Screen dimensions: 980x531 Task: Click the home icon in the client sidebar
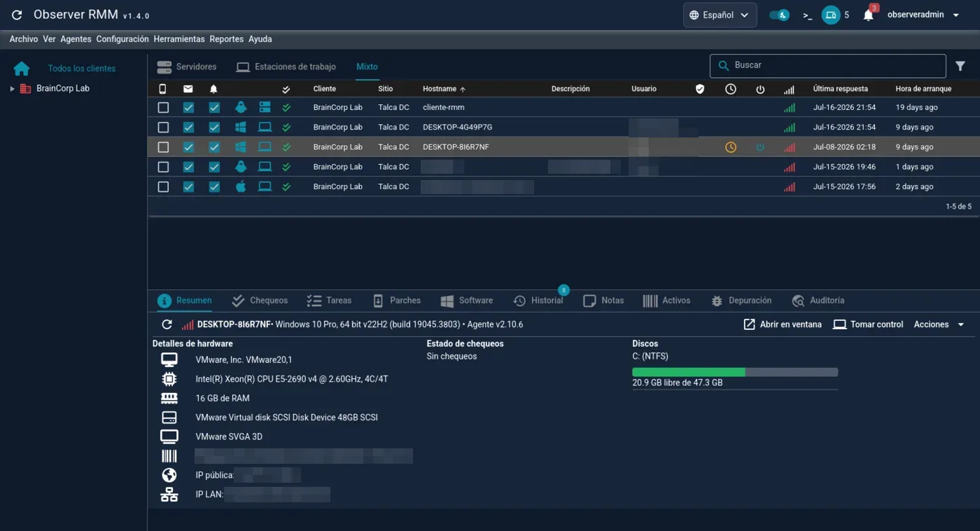tap(22, 69)
